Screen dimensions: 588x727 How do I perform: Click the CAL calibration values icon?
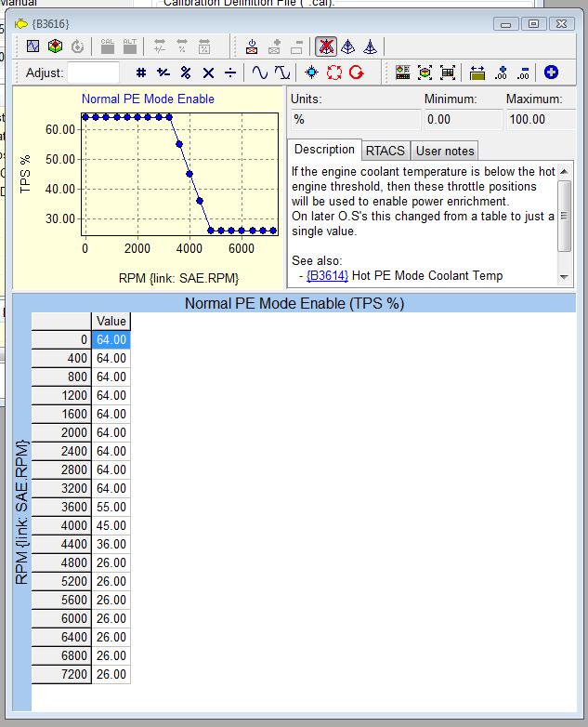(x=108, y=46)
